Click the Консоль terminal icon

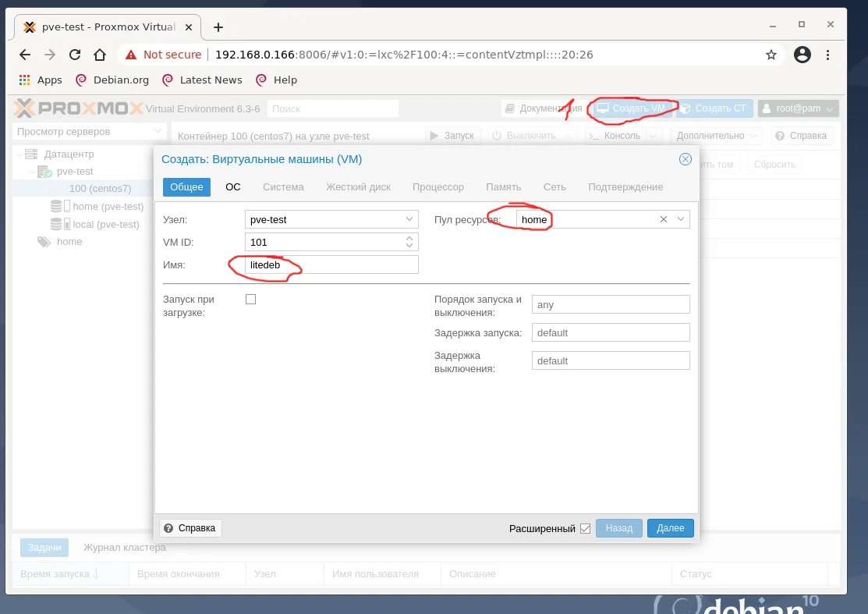[596, 135]
